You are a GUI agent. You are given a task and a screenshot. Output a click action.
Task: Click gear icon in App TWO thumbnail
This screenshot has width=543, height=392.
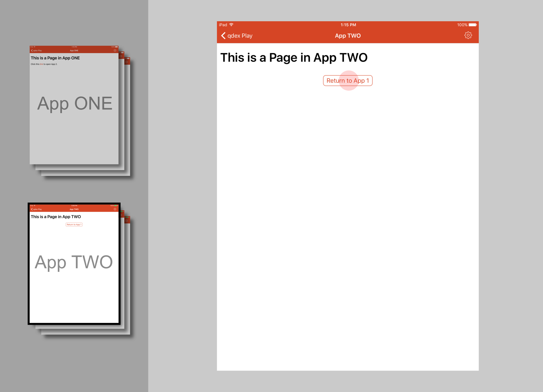[x=115, y=209]
